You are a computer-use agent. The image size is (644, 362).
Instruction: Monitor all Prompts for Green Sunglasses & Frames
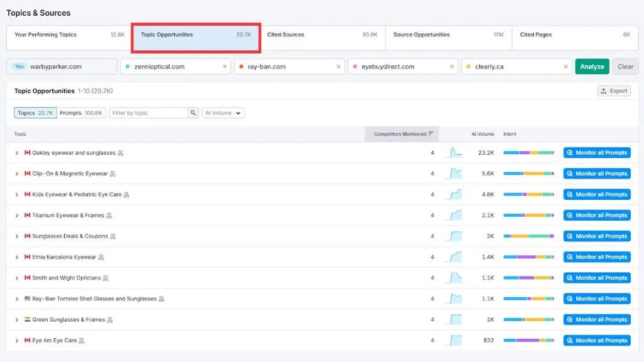[597, 319]
